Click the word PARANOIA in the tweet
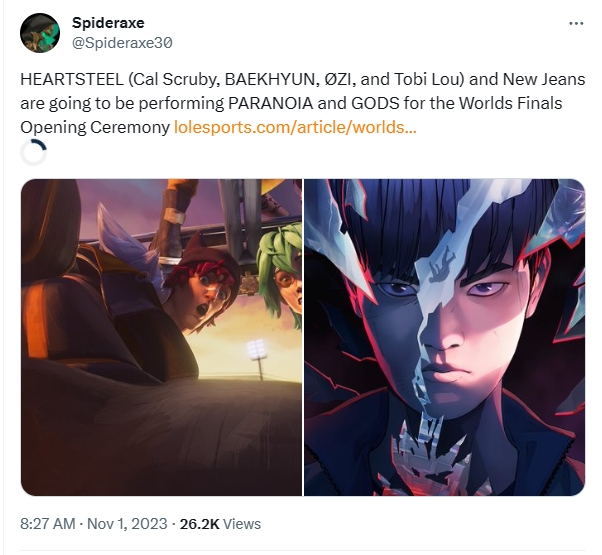The image size is (602, 555). [x=271, y=103]
